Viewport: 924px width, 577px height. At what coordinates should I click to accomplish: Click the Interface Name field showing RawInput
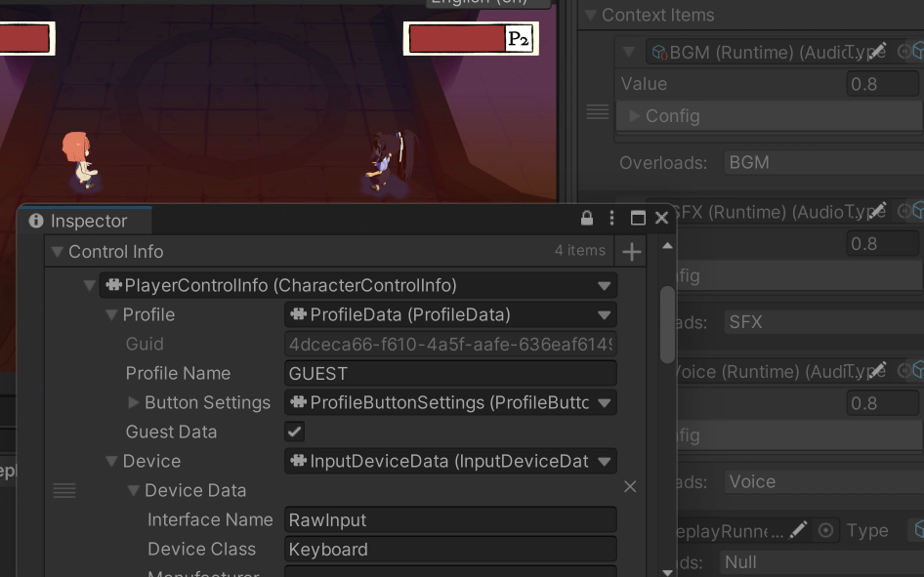point(451,520)
